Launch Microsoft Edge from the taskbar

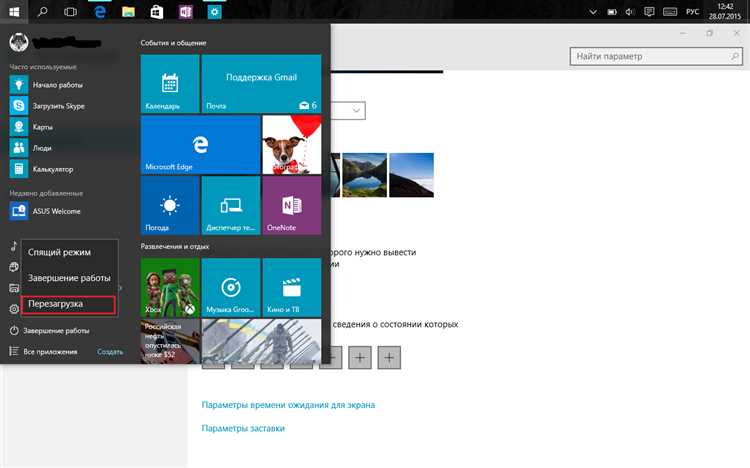coord(99,11)
